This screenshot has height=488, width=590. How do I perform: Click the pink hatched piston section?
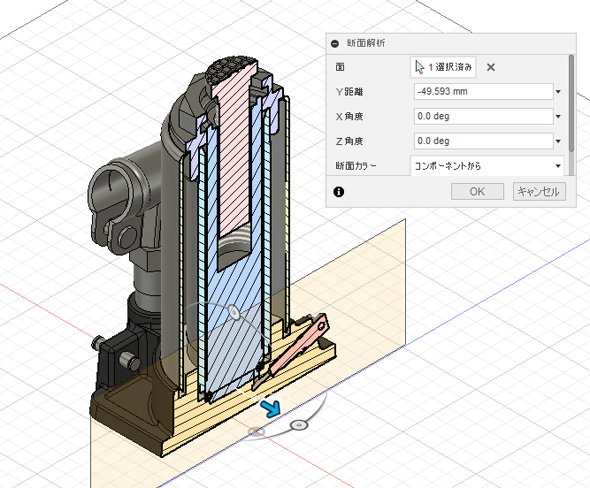click(234, 151)
